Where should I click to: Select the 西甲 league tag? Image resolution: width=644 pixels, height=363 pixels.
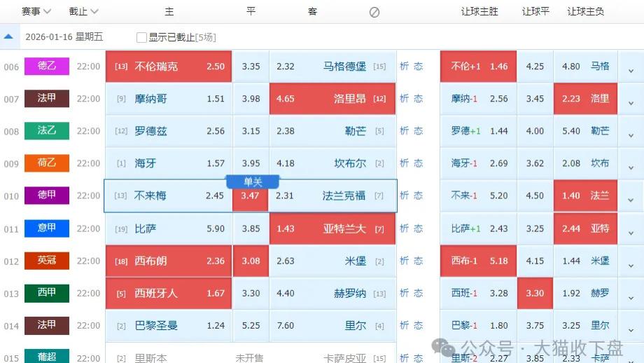[47, 293]
